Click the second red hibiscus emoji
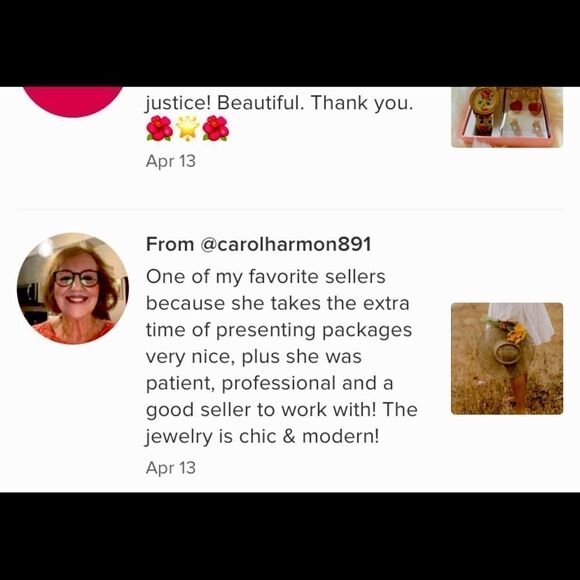Image resolution: width=580 pixels, height=580 pixels. pyautogui.click(x=216, y=128)
